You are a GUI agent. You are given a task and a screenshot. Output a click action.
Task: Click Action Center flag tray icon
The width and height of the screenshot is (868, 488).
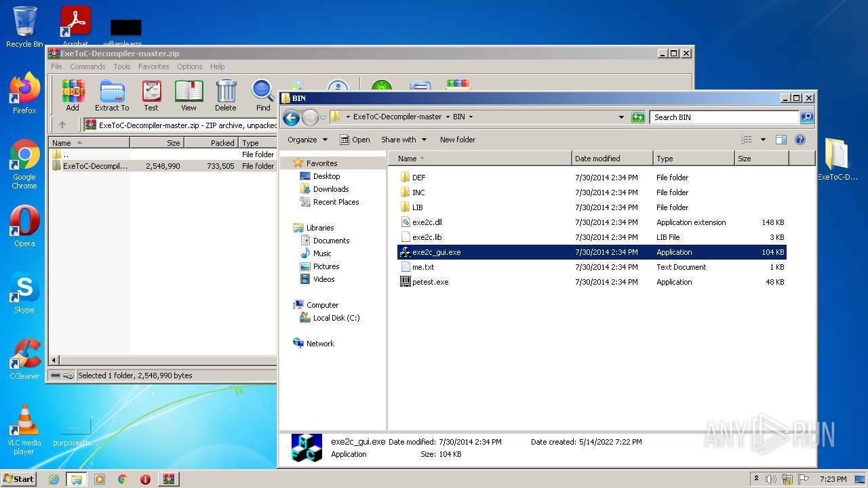[x=804, y=479]
